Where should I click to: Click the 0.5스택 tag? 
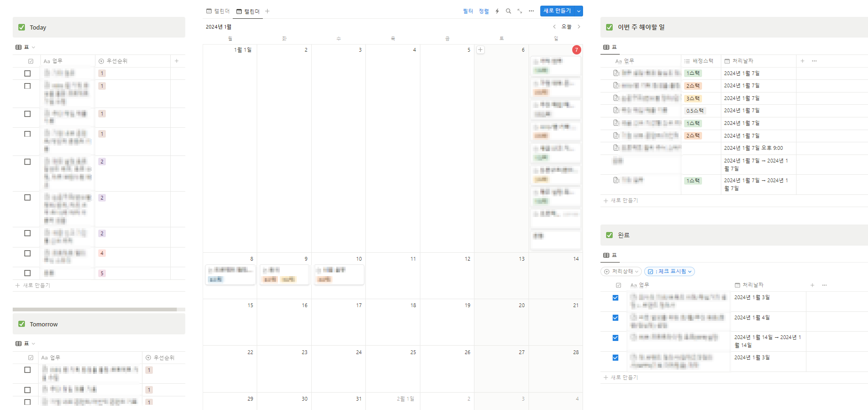tap(695, 111)
